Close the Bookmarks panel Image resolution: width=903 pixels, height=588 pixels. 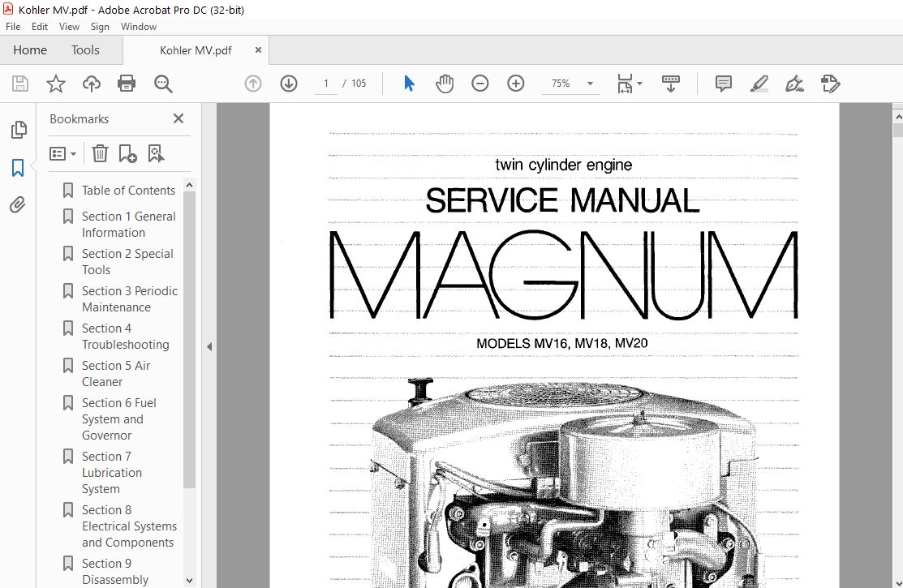pos(178,118)
